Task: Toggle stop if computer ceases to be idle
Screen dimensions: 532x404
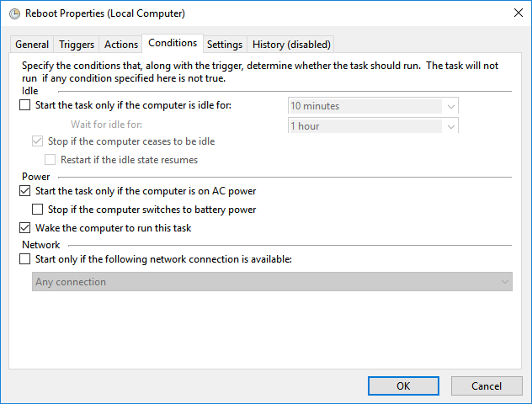Action: [37, 141]
